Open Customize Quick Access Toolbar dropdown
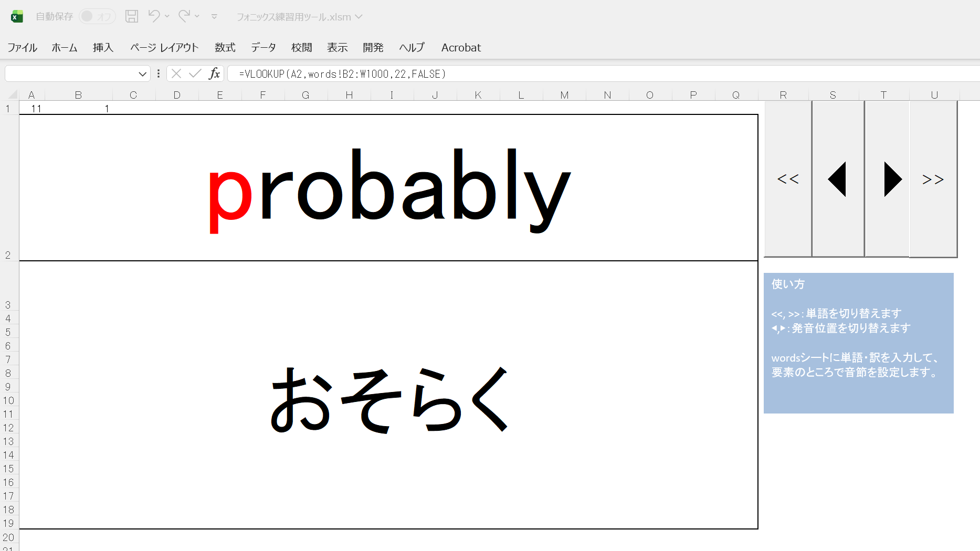Screen dimensions: 980x551 click(214, 17)
